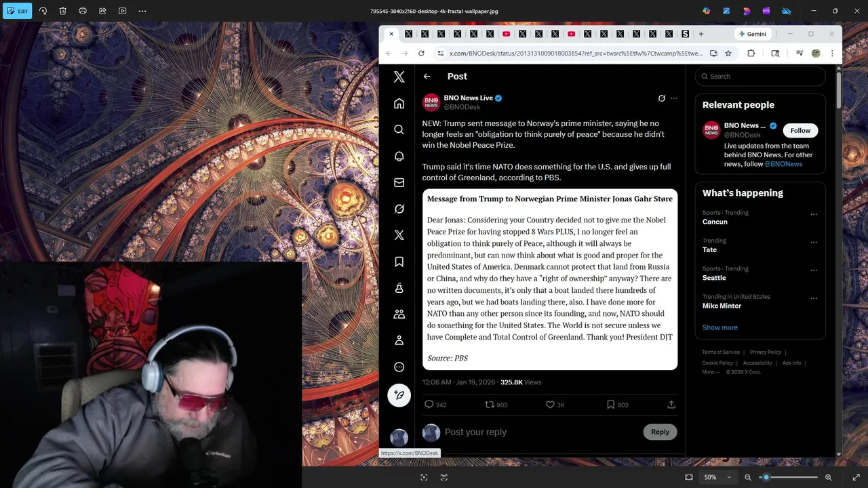Click the site information icon in address bar

tap(440, 53)
